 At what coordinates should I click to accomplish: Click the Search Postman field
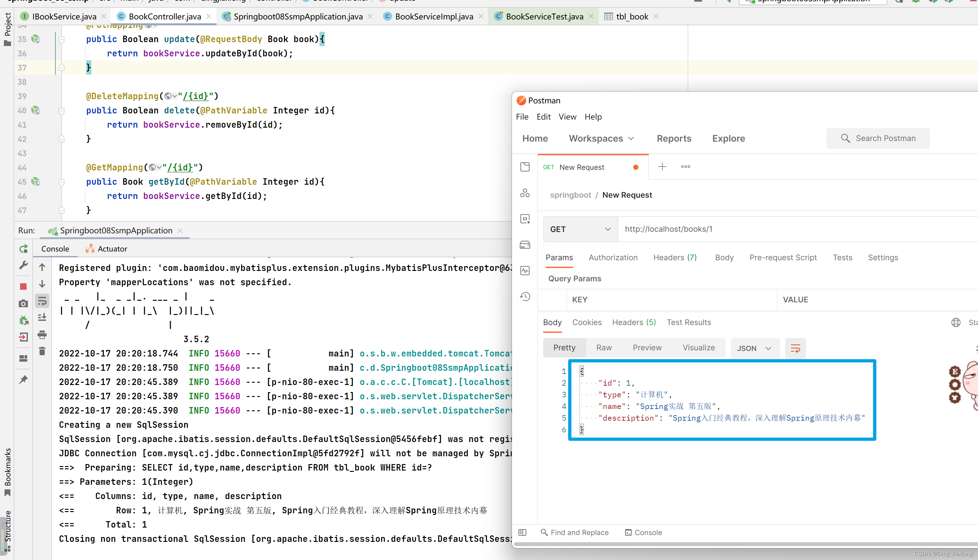tap(878, 138)
